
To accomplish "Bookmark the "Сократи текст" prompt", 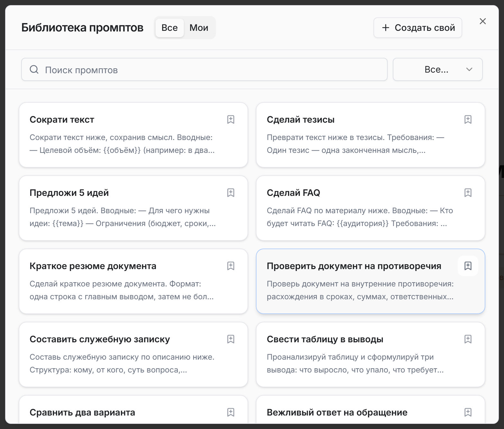I will (x=231, y=119).
